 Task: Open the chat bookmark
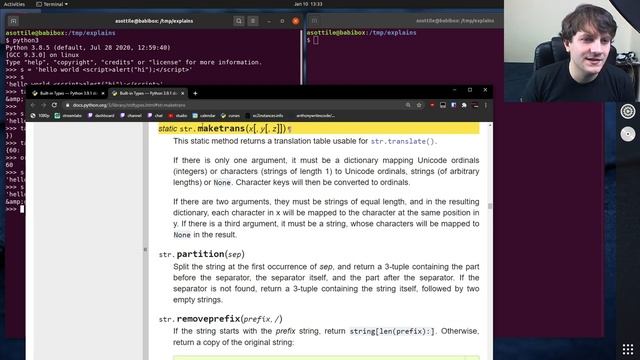coord(155,116)
